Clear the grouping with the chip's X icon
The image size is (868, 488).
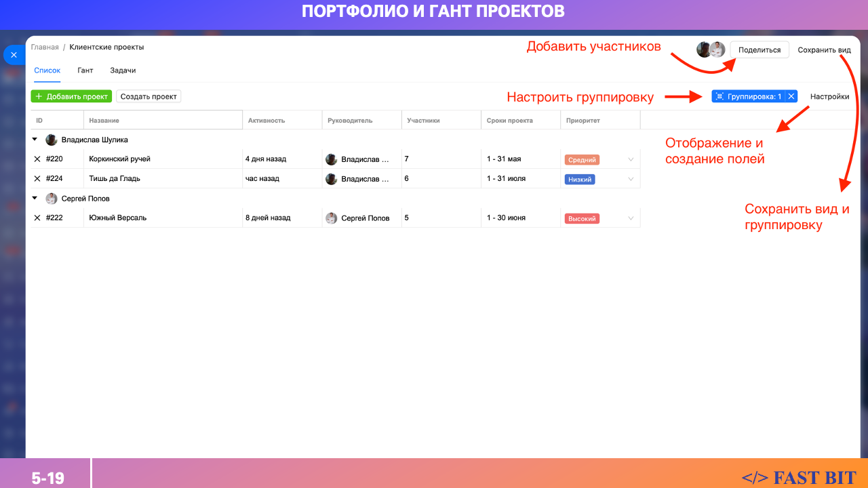pyautogui.click(x=791, y=96)
